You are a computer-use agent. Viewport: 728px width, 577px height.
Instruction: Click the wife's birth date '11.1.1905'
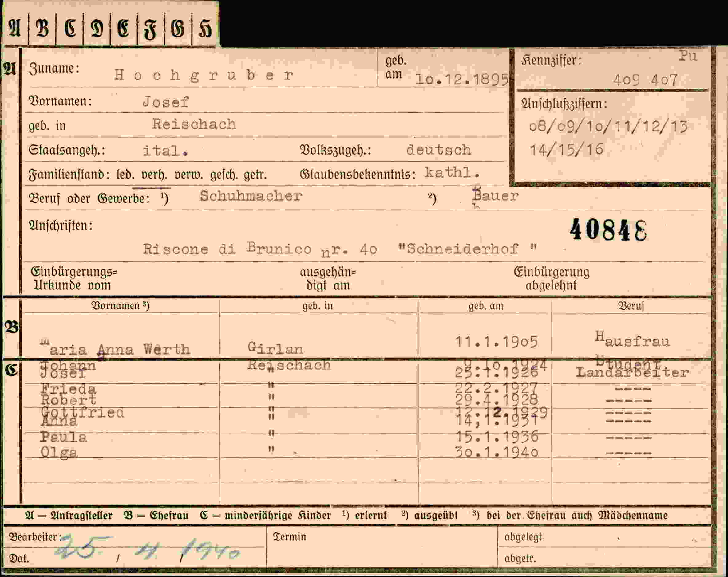click(497, 341)
